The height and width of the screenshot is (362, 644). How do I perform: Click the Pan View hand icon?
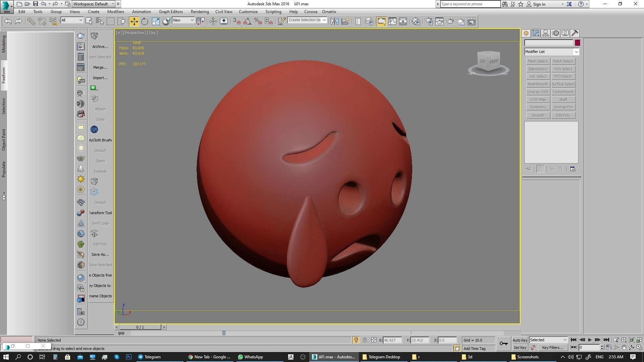[624, 348]
